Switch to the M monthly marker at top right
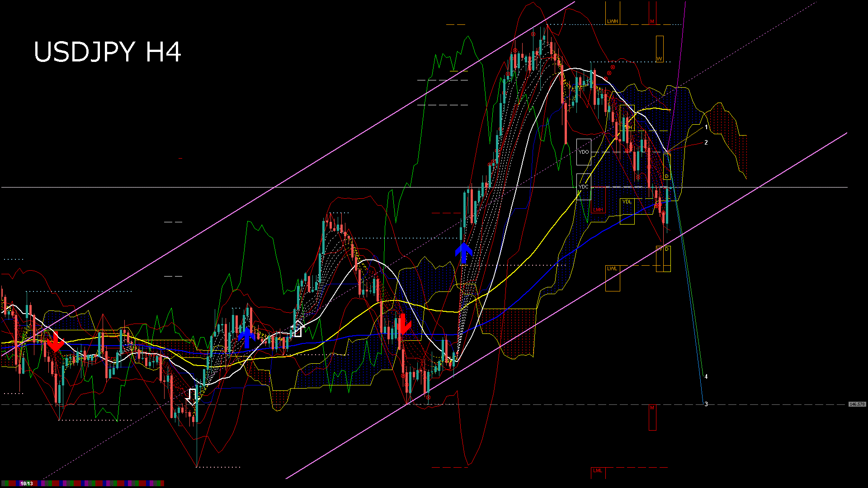This screenshot has height=488, width=868. [652, 20]
